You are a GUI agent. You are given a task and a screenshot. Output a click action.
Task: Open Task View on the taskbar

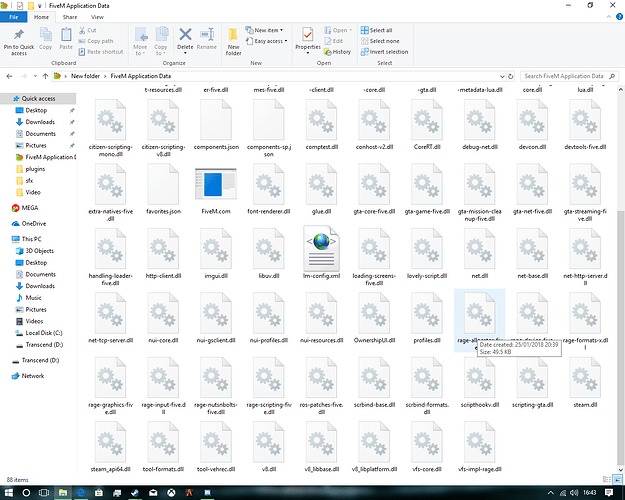[44, 493]
